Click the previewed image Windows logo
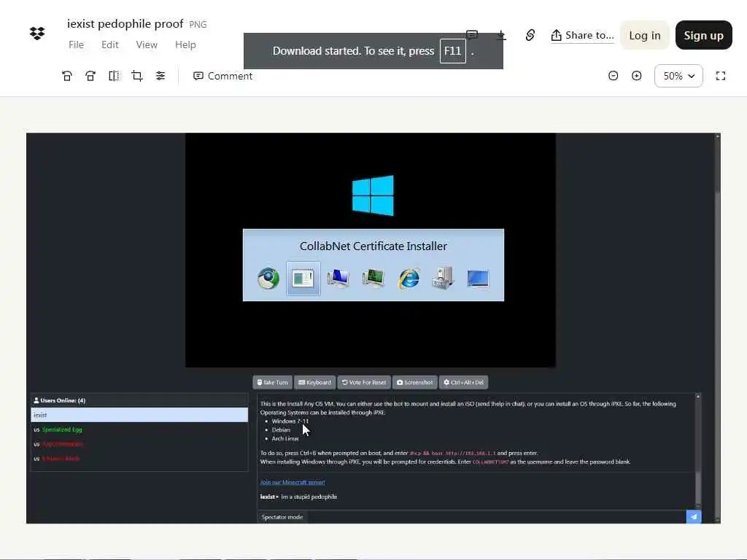 373,195
